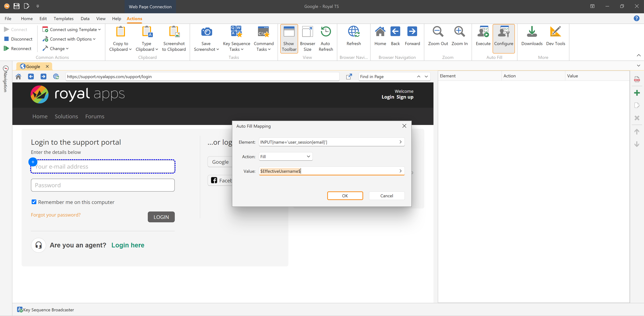Click the Forgot your password link
644x316 pixels.
pyautogui.click(x=56, y=215)
